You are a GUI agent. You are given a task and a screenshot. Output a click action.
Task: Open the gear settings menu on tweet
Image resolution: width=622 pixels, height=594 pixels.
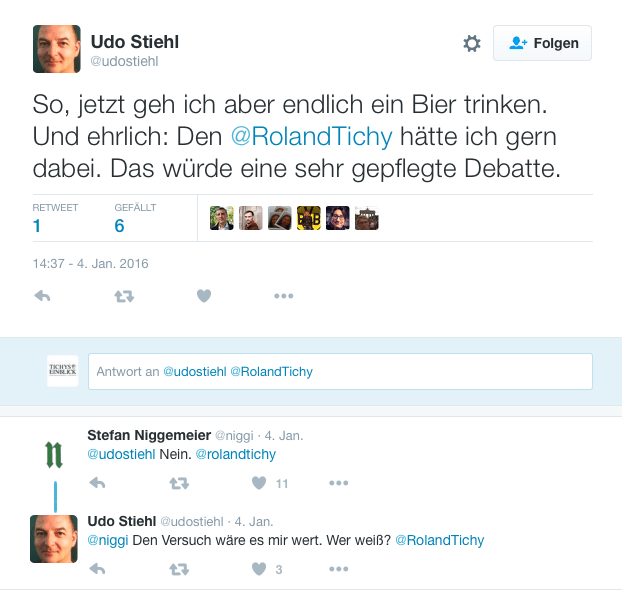tap(472, 44)
